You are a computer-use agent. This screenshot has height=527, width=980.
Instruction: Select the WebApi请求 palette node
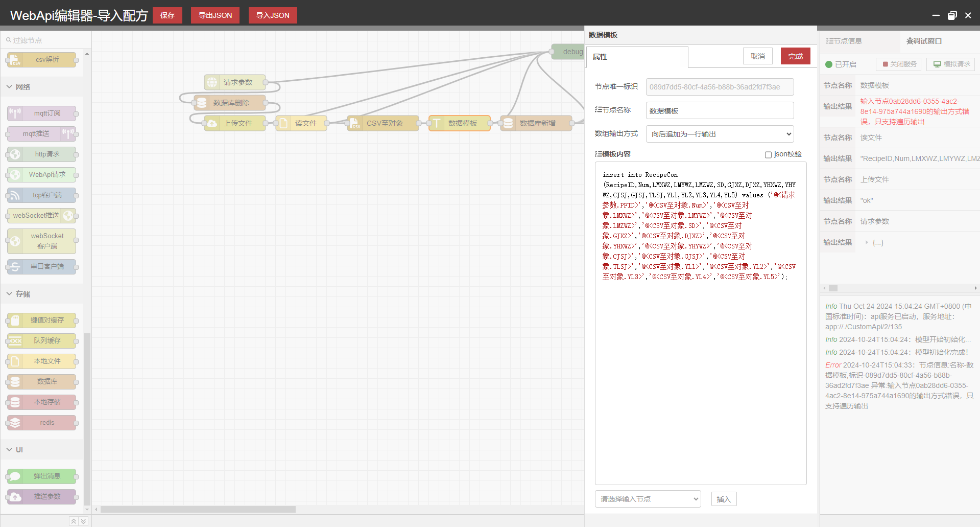point(42,175)
